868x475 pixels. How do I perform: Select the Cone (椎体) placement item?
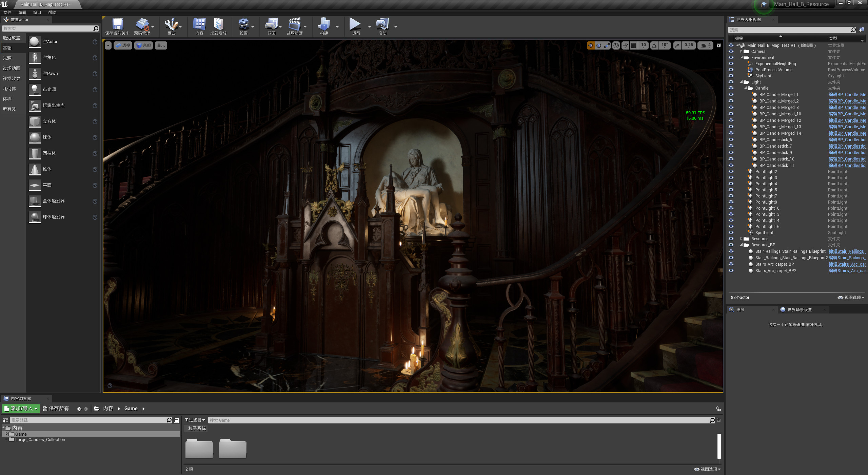pyautogui.click(x=63, y=169)
